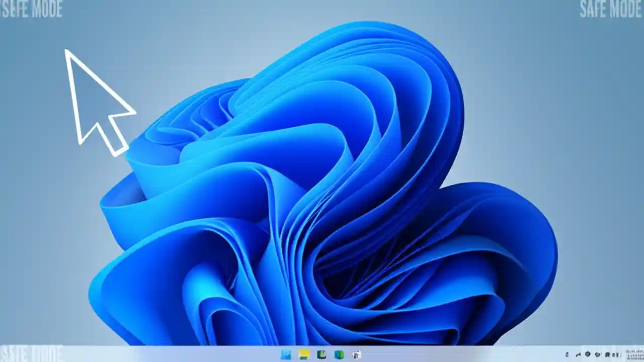Screen dimensions: 644x362
Task: Click the arrow-shaped icon in the system tray
Action: tap(579, 355)
